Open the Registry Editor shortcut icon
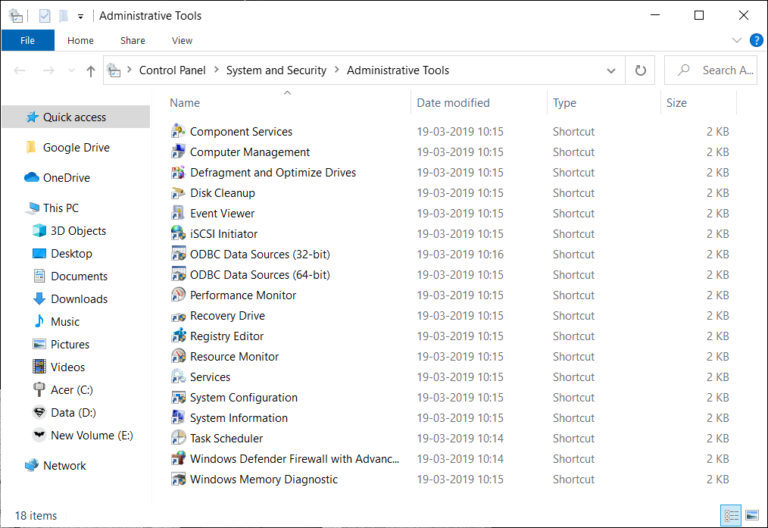The image size is (768, 528). pyautogui.click(x=178, y=336)
